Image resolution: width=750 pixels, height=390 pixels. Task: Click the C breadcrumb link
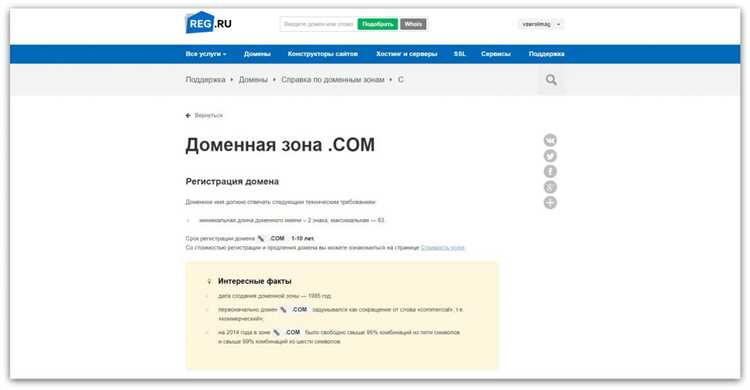pyautogui.click(x=401, y=79)
